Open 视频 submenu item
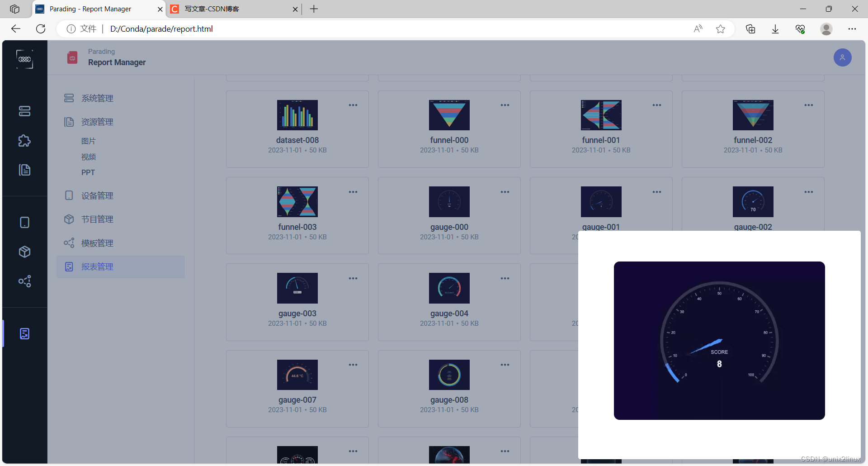868x466 pixels. tap(89, 157)
